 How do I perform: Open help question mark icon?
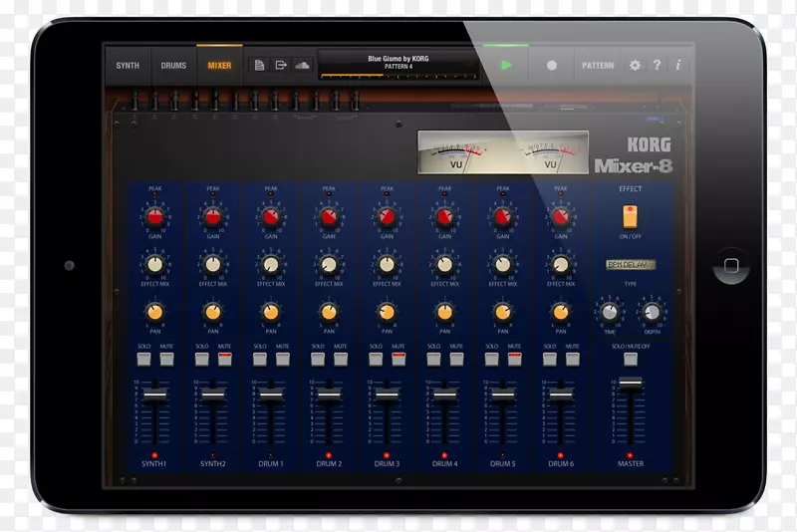click(657, 65)
